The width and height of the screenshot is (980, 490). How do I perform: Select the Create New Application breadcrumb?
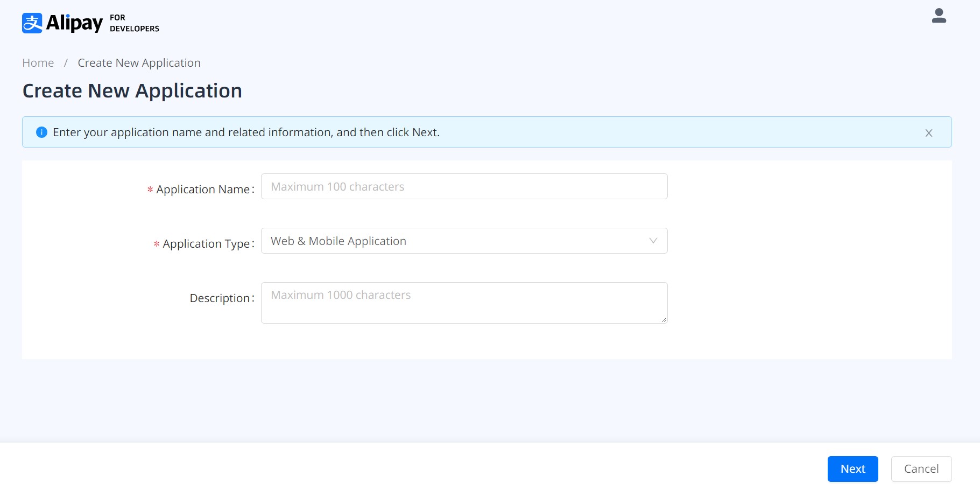pos(139,63)
